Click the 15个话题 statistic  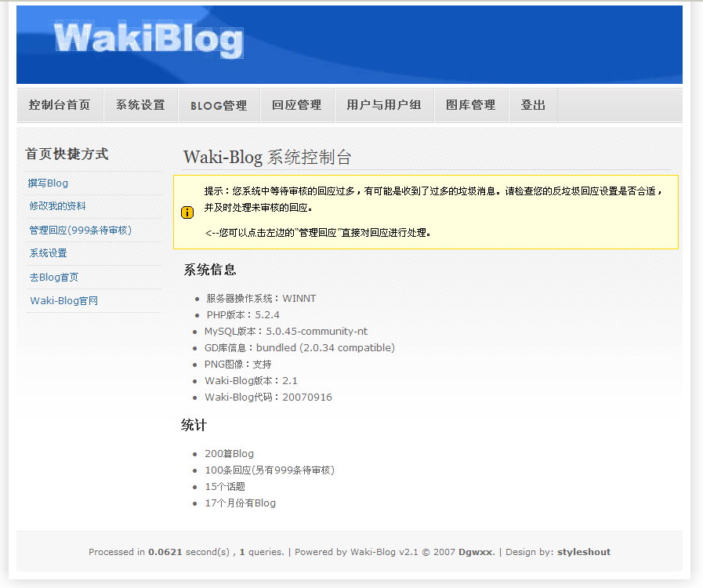coord(225,487)
